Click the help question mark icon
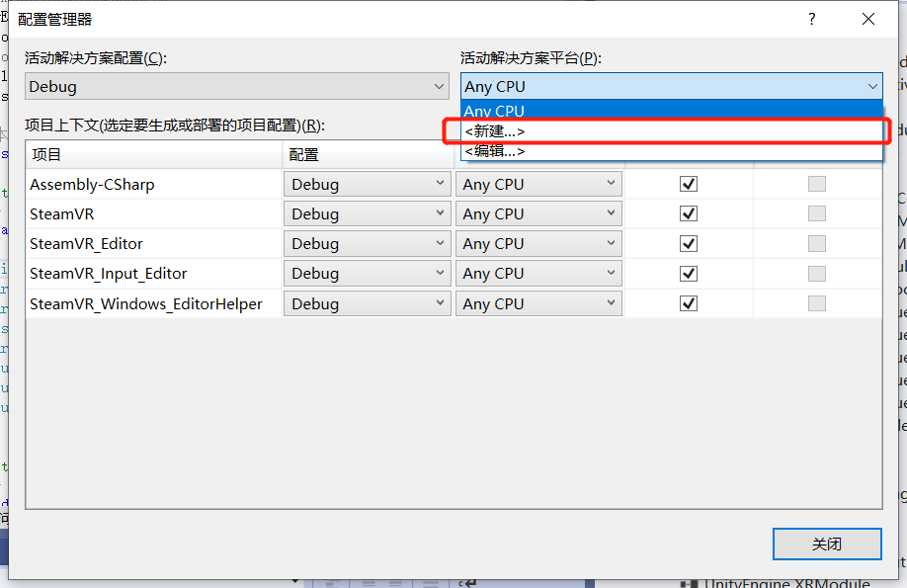This screenshot has height=588, width=907. point(812,19)
